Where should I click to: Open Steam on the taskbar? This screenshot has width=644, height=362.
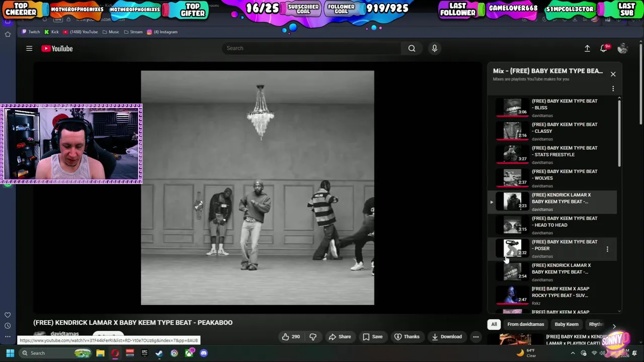tap(159, 353)
